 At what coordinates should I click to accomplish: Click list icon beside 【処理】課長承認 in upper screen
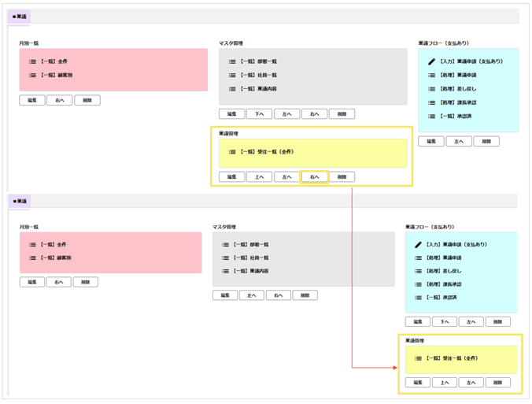click(x=431, y=102)
